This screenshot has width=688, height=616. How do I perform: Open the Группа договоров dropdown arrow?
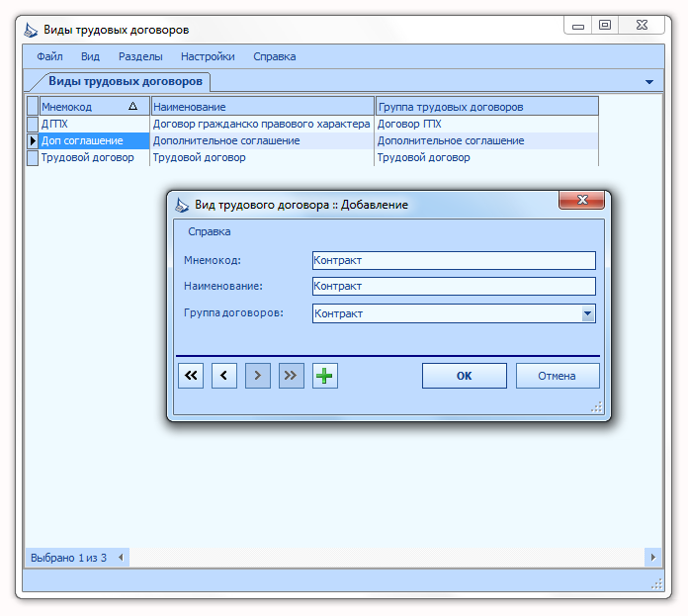coord(587,313)
